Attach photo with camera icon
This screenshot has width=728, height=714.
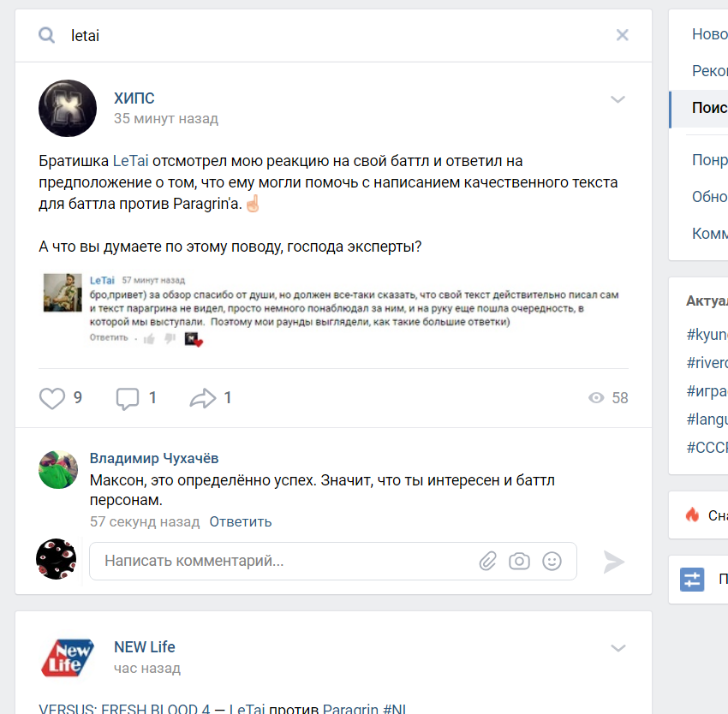pos(519,561)
